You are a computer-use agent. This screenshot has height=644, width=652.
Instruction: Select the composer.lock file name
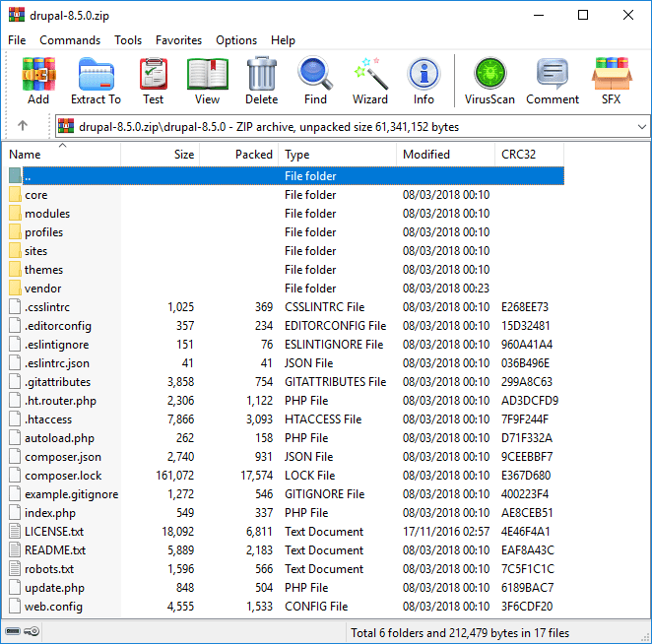point(63,476)
